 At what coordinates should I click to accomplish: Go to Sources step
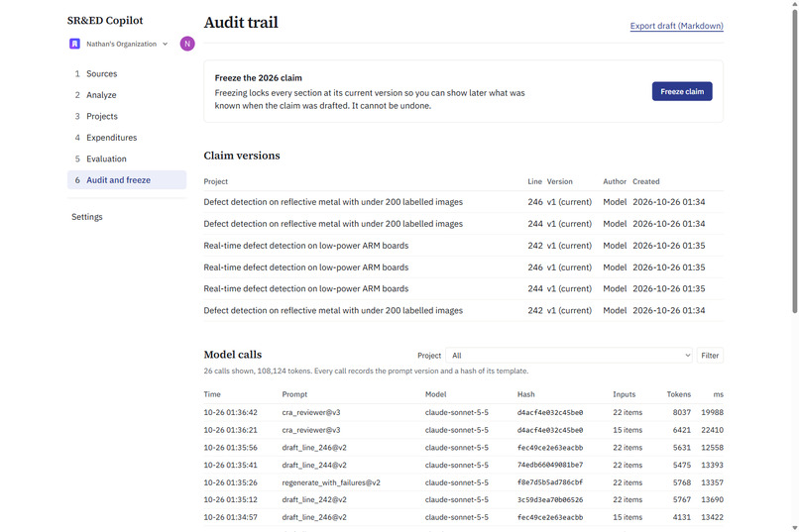[127, 74]
